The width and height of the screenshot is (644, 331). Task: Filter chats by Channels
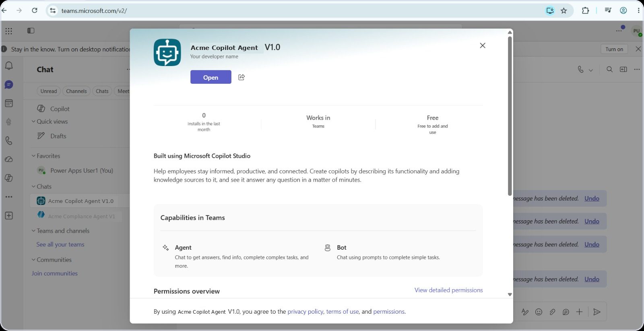pos(76,91)
